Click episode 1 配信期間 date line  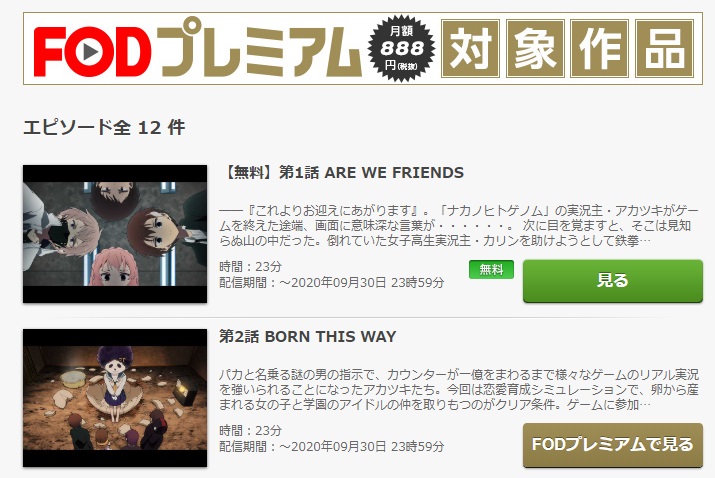[x=332, y=283]
